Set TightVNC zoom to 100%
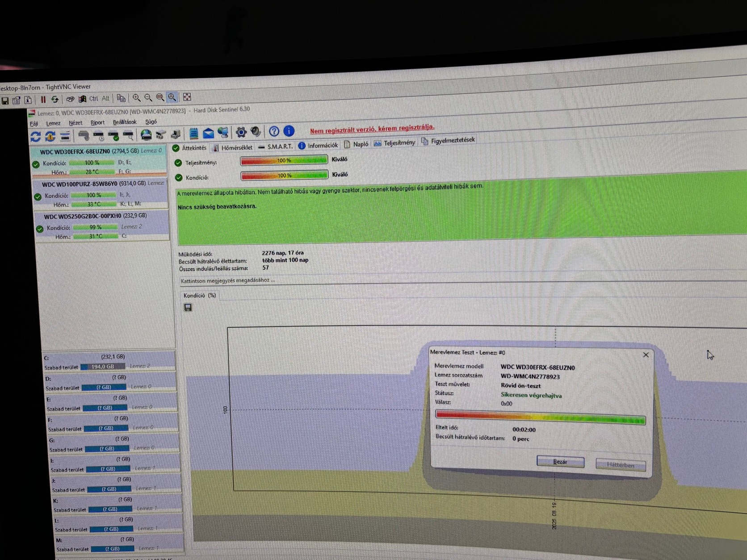The width and height of the screenshot is (747, 560). (x=159, y=97)
